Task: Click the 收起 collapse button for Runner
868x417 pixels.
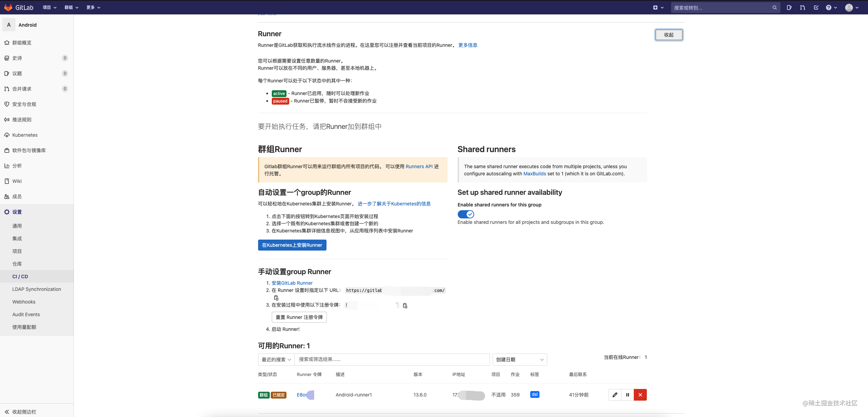Action: click(x=669, y=34)
